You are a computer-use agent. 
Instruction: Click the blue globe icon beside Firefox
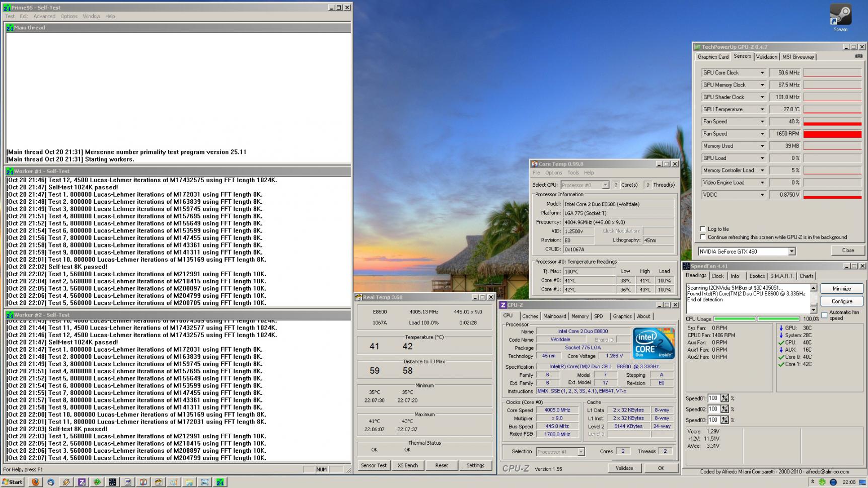point(50,482)
